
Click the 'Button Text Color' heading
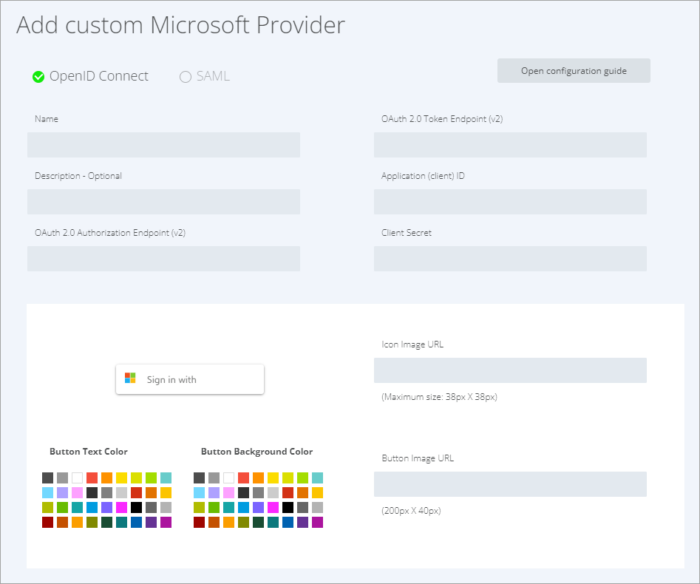point(88,451)
